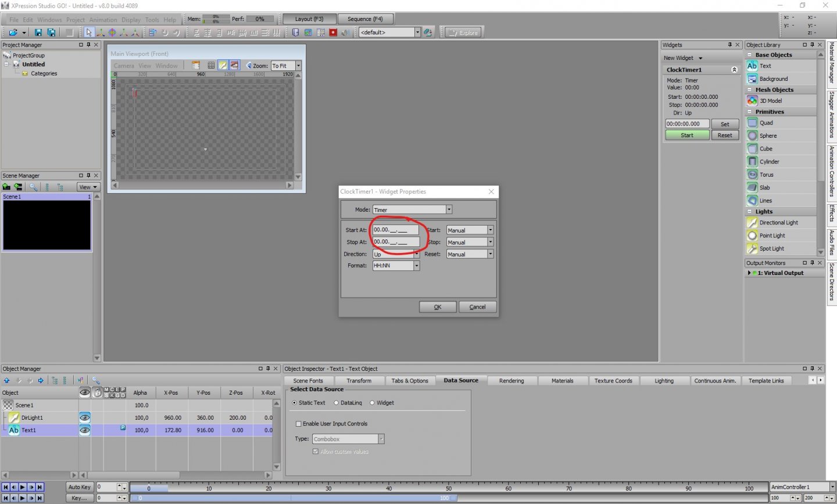Add a Lines primitive
837x504 pixels.
(781, 201)
